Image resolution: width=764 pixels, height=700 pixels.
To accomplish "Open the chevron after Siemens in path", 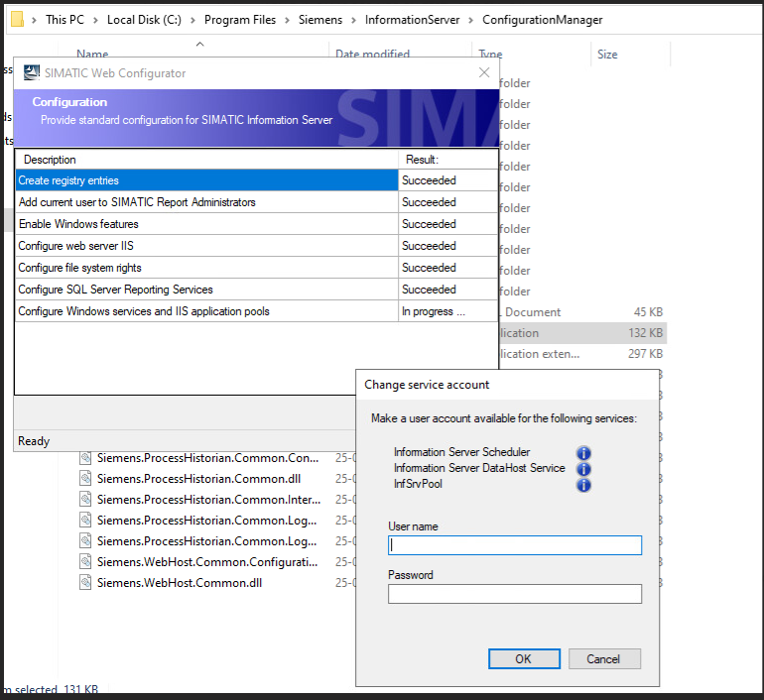I will pyautogui.click(x=353, y=20).
